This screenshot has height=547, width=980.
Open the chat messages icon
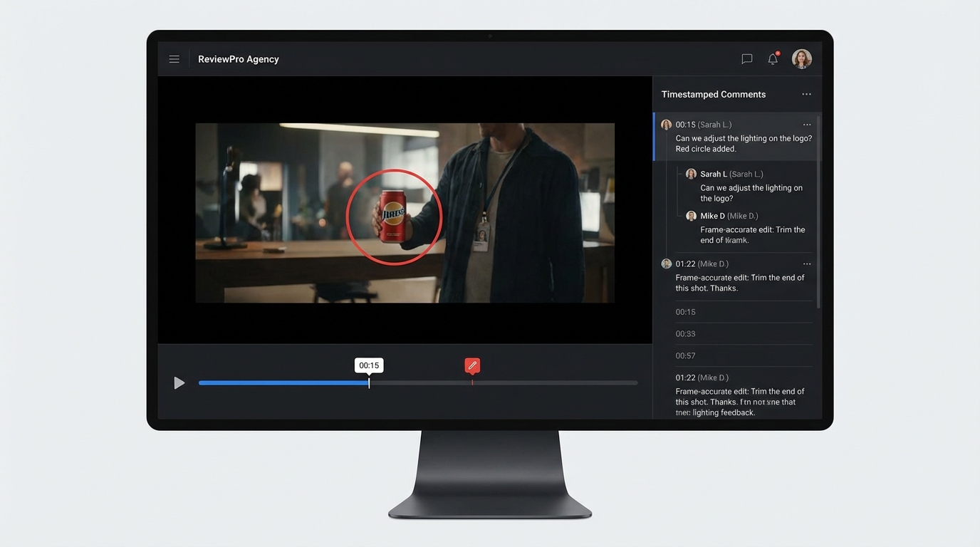[x=746, y=59]
